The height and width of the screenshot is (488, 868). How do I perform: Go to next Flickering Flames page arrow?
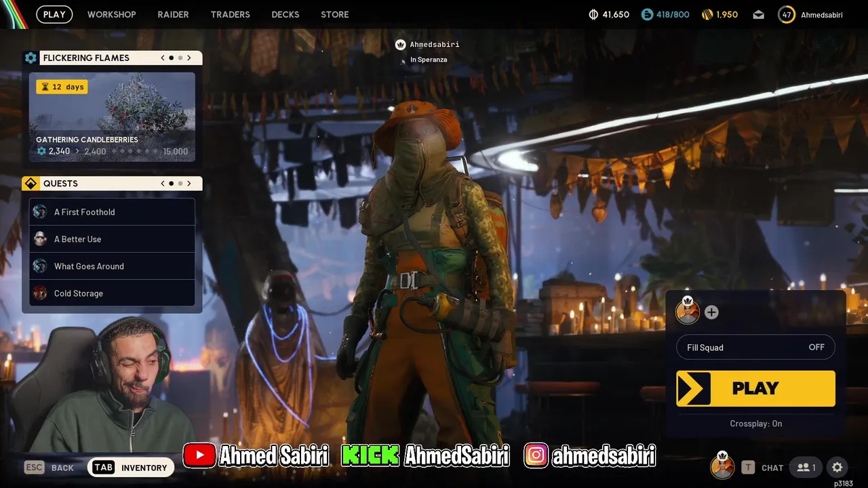click(189, 58)
